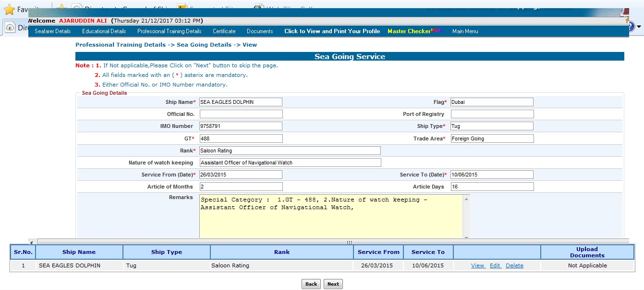The width and height of the screenshot is (644, 290).
Task: Select the Certificate menu item
Action: pos(224,31)
